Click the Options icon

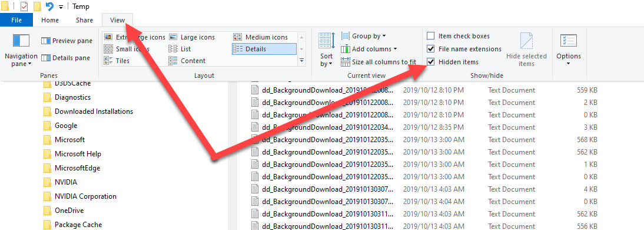coord(569,41)
